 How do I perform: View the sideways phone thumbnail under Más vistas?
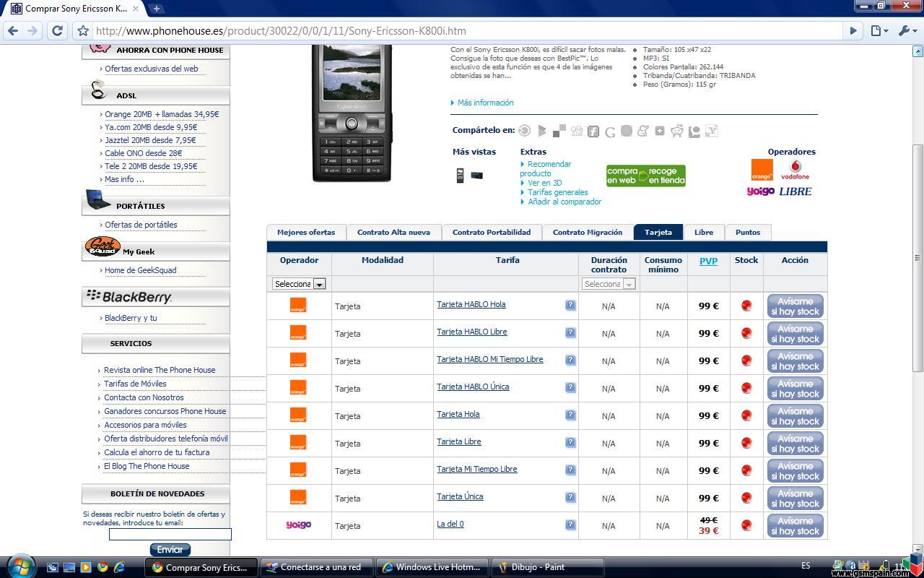476,175
